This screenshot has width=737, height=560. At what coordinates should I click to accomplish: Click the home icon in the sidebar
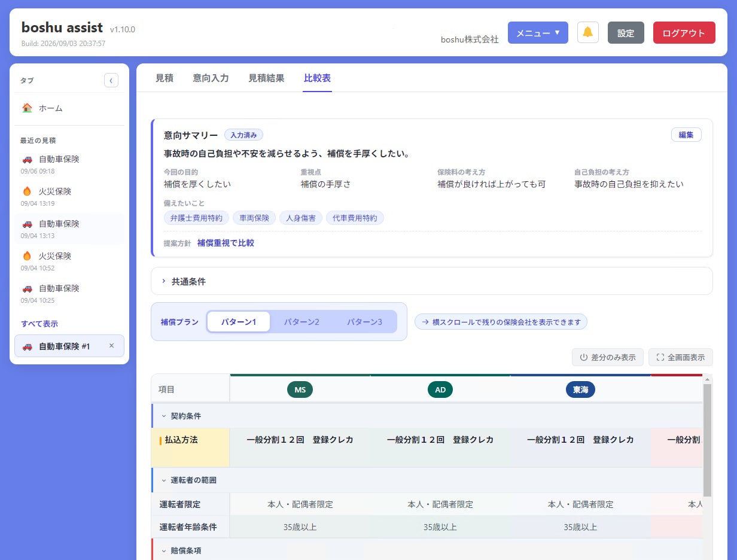point(27,108)
